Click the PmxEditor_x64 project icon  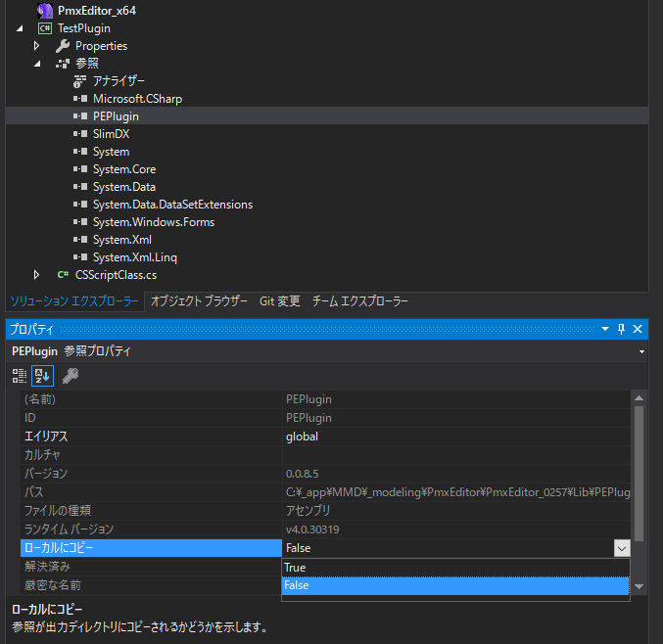(x=45, y=11)
